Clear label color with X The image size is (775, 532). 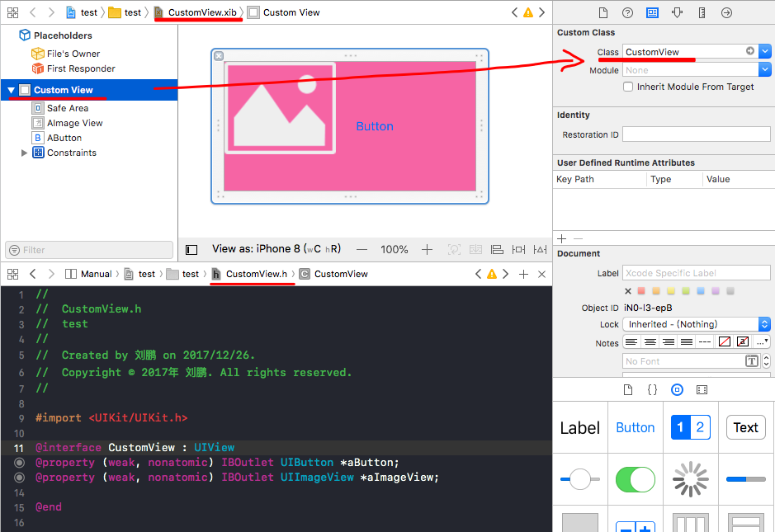point(628,291)
